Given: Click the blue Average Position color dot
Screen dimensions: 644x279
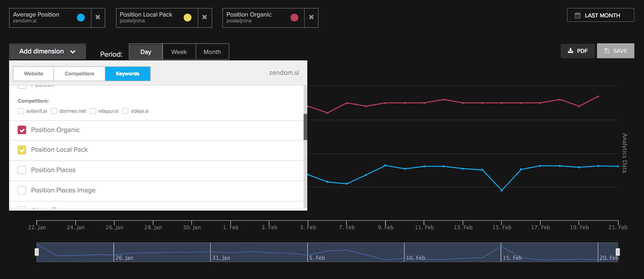Looking at the screenshot, I should [x=81, y=18].
